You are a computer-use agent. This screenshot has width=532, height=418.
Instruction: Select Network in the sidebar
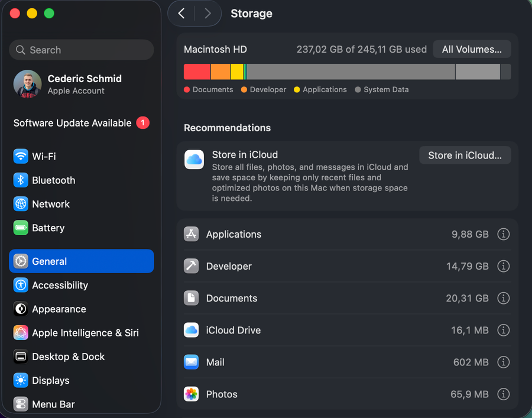click(82, 204)
